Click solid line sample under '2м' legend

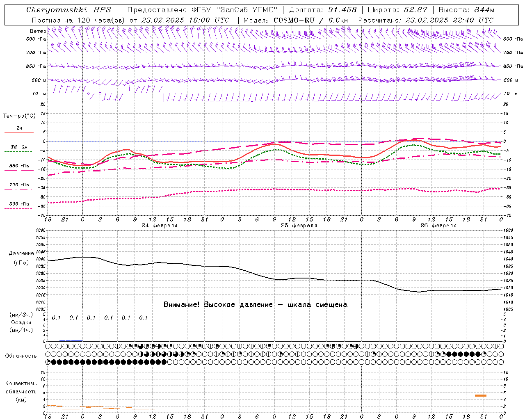coord(19,132)
